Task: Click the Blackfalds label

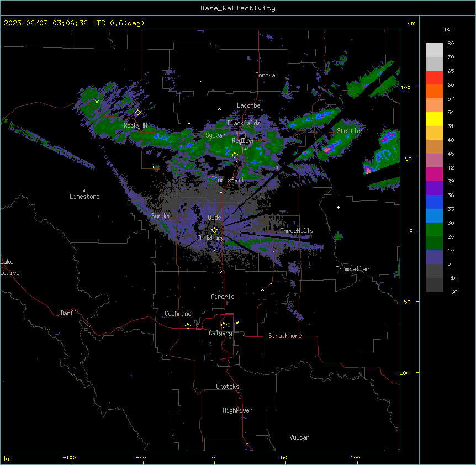Action: click(244, 123)
